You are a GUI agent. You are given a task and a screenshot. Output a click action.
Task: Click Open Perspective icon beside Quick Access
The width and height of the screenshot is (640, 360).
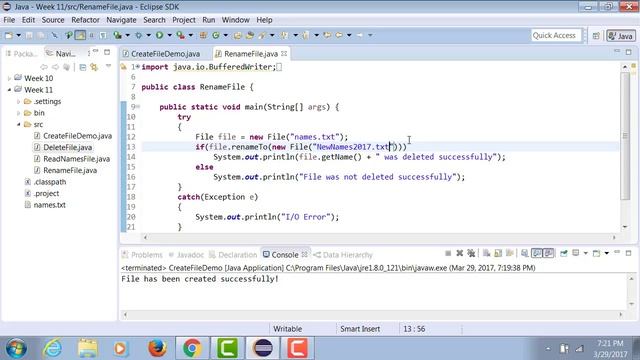tap(596, 36)
